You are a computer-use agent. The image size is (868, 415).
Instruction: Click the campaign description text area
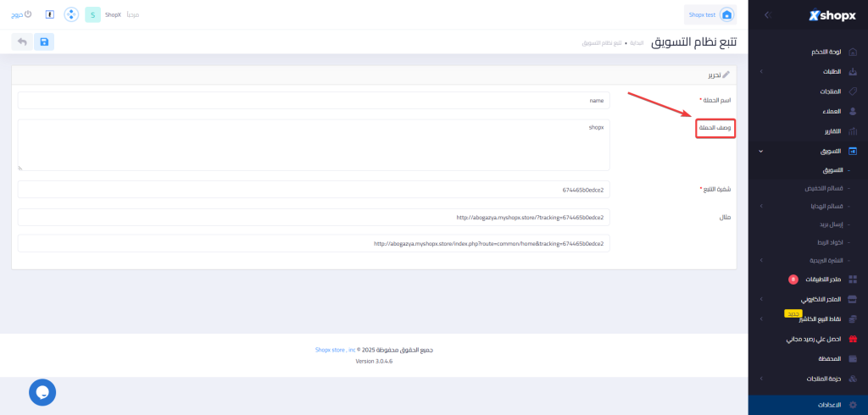coord(314,145)
